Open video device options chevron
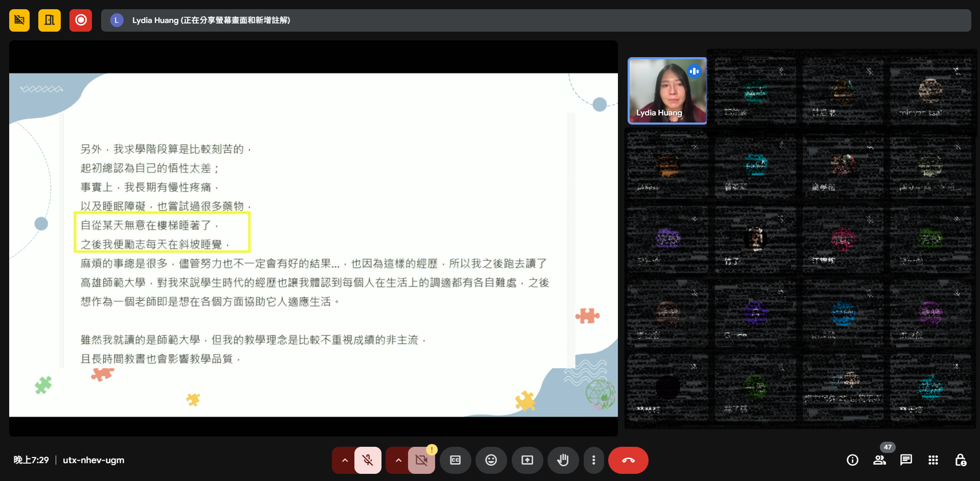 click(398, 460)
